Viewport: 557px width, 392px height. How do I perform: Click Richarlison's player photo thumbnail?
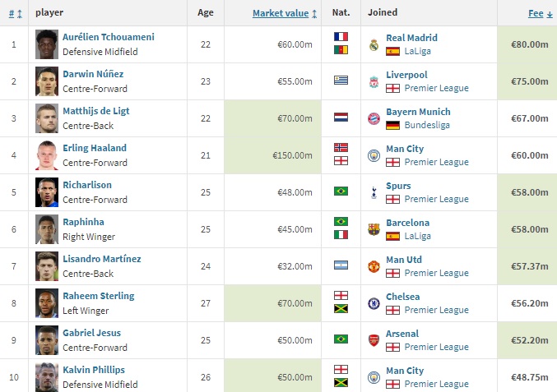[47, 191]
